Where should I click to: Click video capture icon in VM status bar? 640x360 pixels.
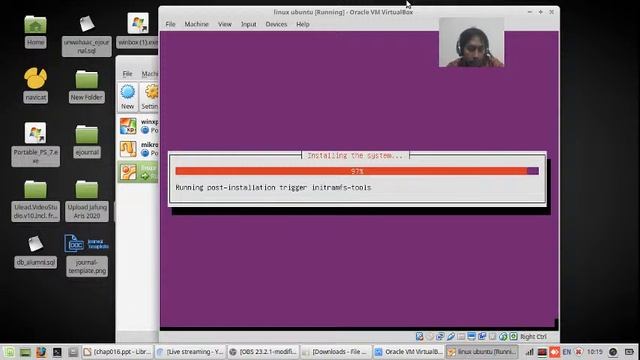click(x=482, y=336)
